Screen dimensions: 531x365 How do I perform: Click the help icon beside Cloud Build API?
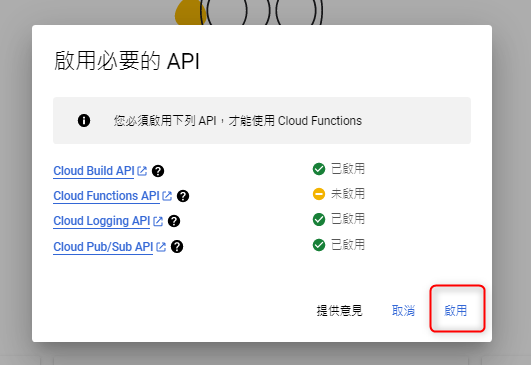click(x=158, y=171)
